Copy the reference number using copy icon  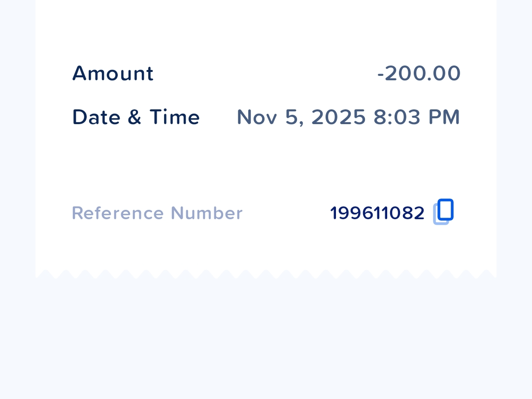(x=443, y=211)
